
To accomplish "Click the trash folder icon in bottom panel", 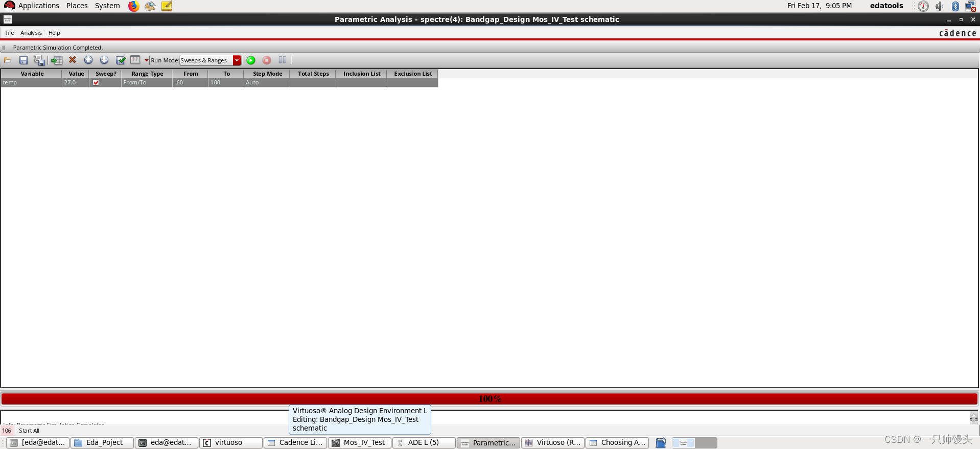I will pos(661,443).
